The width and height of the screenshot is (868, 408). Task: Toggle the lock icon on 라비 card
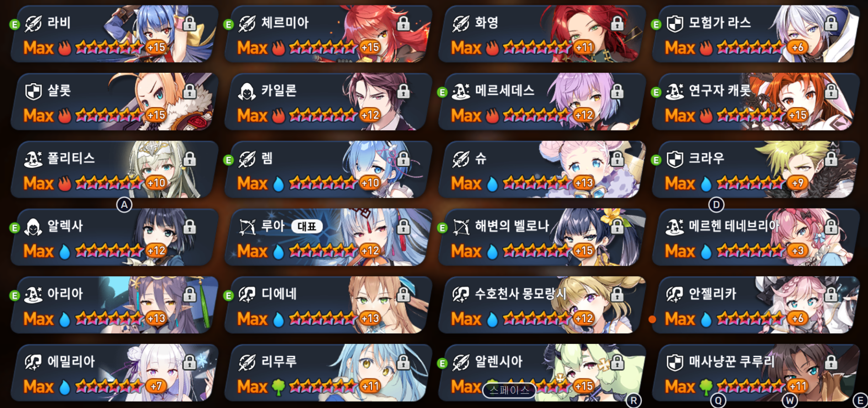pyautogui.click(x=190, y=23)
